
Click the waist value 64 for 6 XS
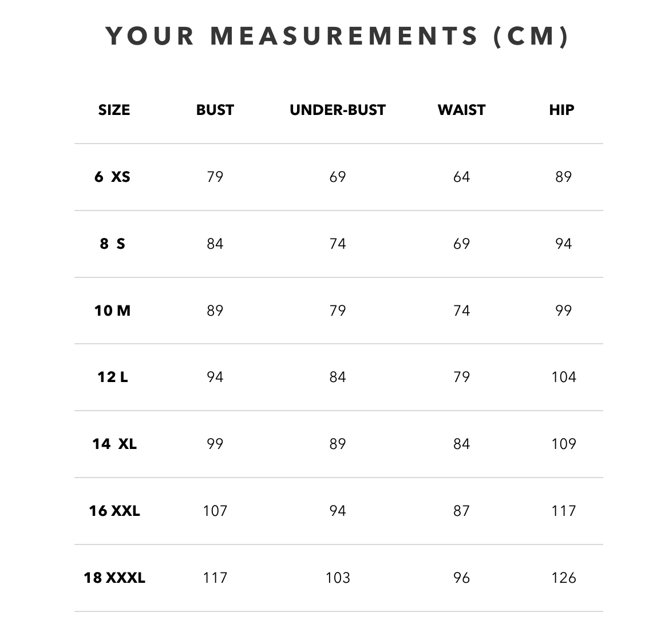pyautogui.click(x=461, y=177)
